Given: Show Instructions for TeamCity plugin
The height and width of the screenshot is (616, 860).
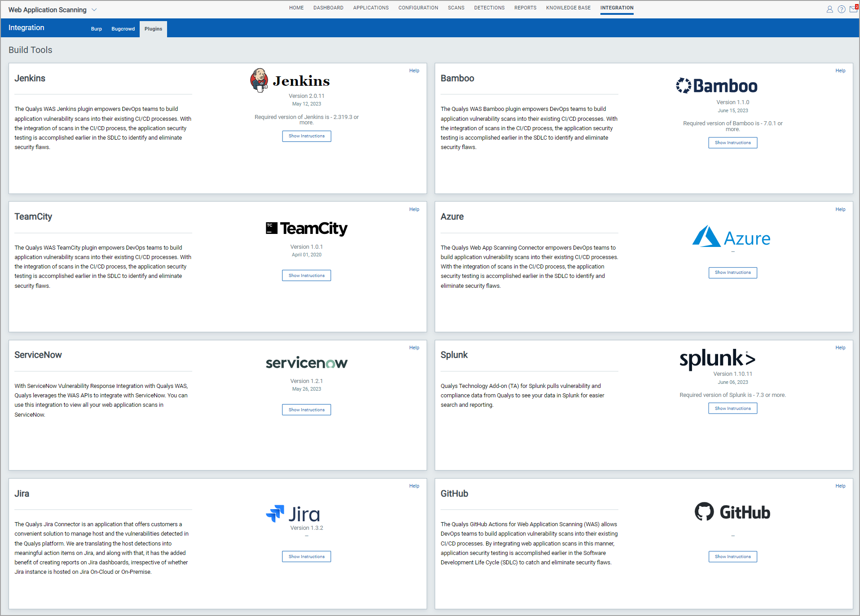Looking at the screenshot, I should tap(307, 275).
